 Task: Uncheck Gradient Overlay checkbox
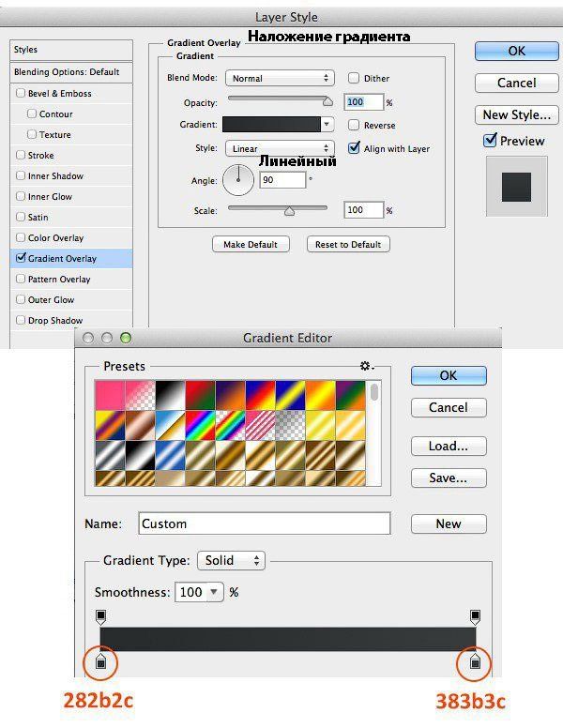pyautogui.click(x=21, y=258)
